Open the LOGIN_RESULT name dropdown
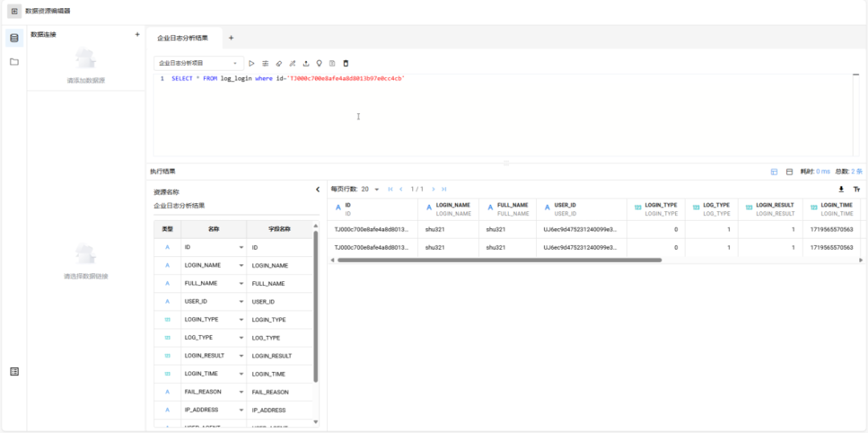This screenshot has width=868, height=433. (241, 356)
